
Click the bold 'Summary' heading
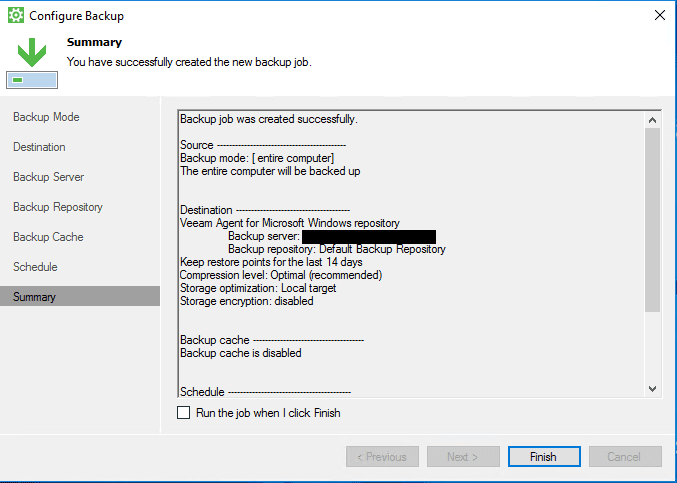click(95, 42)
